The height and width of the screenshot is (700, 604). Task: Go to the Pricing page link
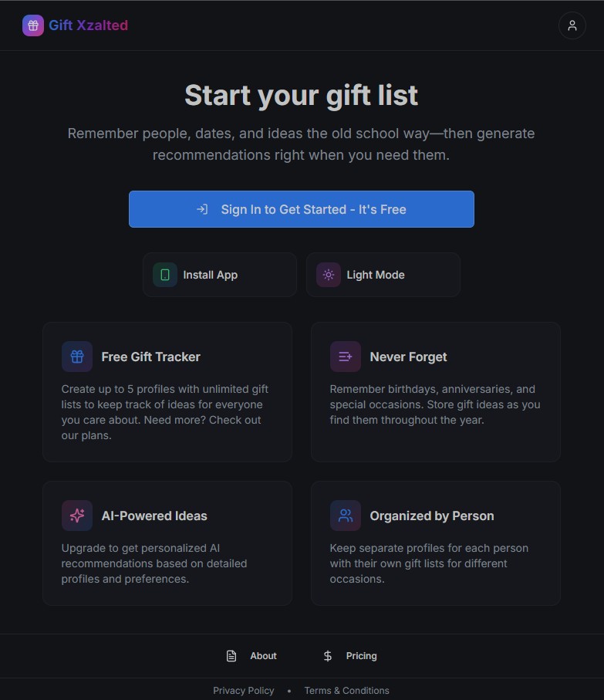[x=361, y=656]
